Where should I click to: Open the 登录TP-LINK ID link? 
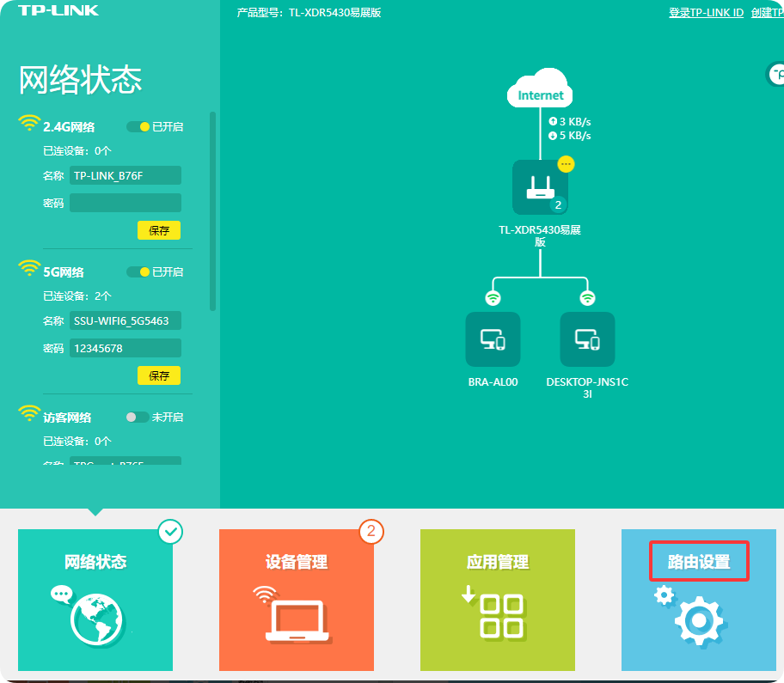[x=706, y=13]
